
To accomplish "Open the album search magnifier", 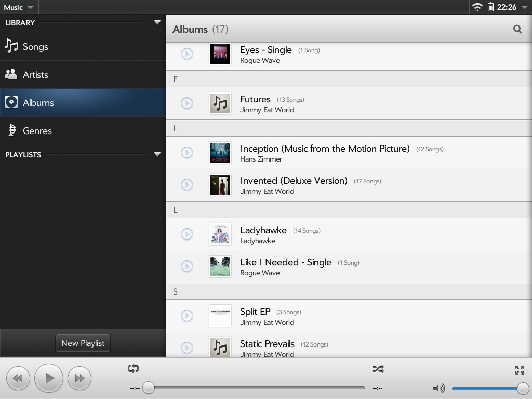I will [x=517, y=29].
